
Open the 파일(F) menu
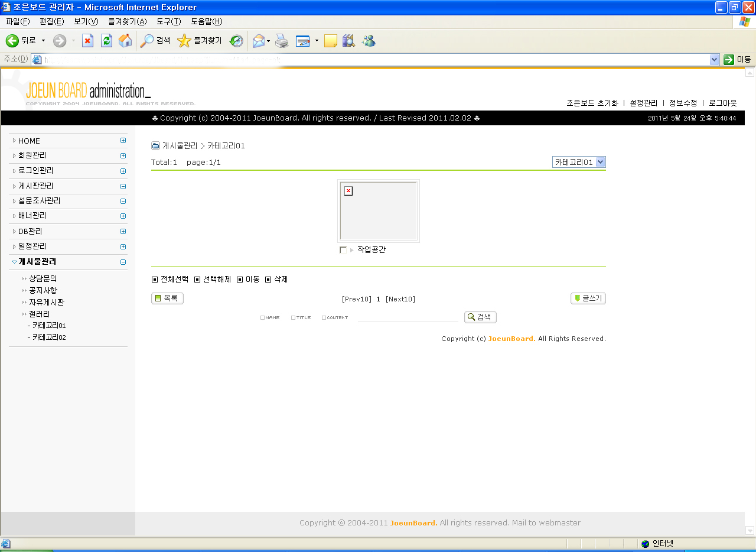coord(18,22)
